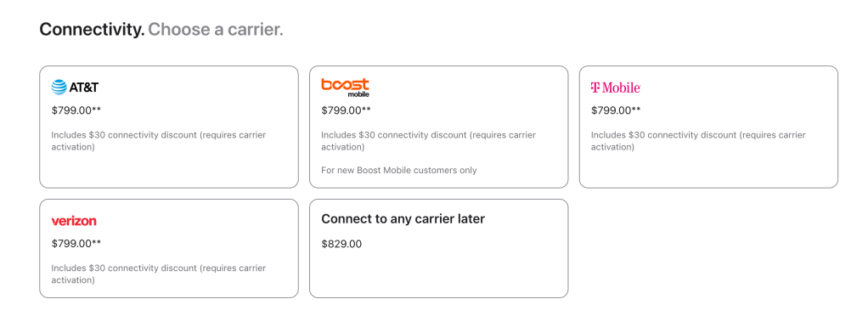The height and width of the screenshot is (333, 868).
Task: Select the Verizon carrier card
Action: [169, 248]
